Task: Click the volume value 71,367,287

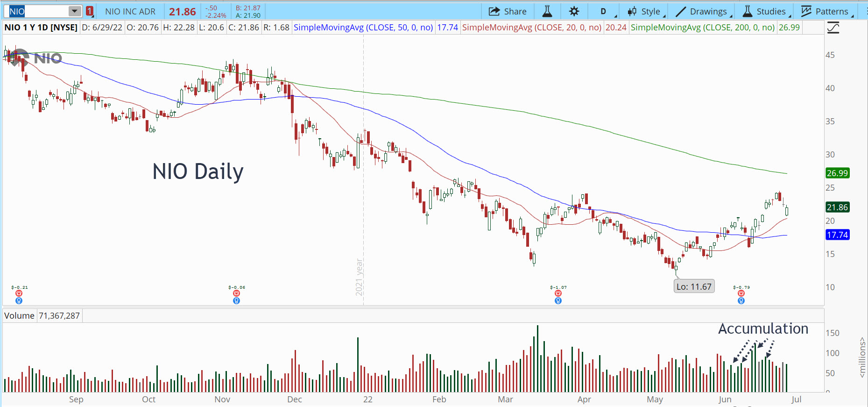Action: click(x=59, y=316)
